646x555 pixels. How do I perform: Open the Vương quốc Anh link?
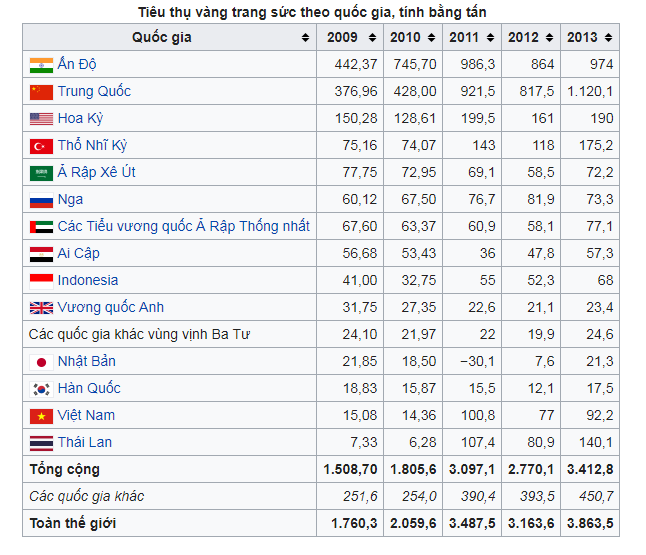point(110,307)
